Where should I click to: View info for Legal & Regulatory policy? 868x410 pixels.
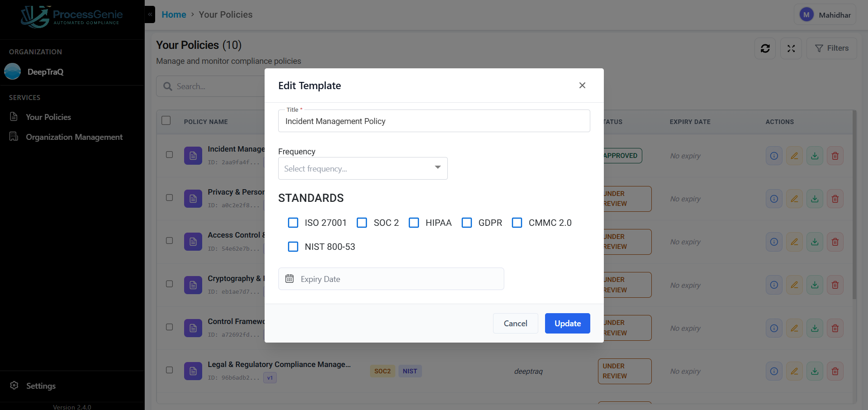774,371
